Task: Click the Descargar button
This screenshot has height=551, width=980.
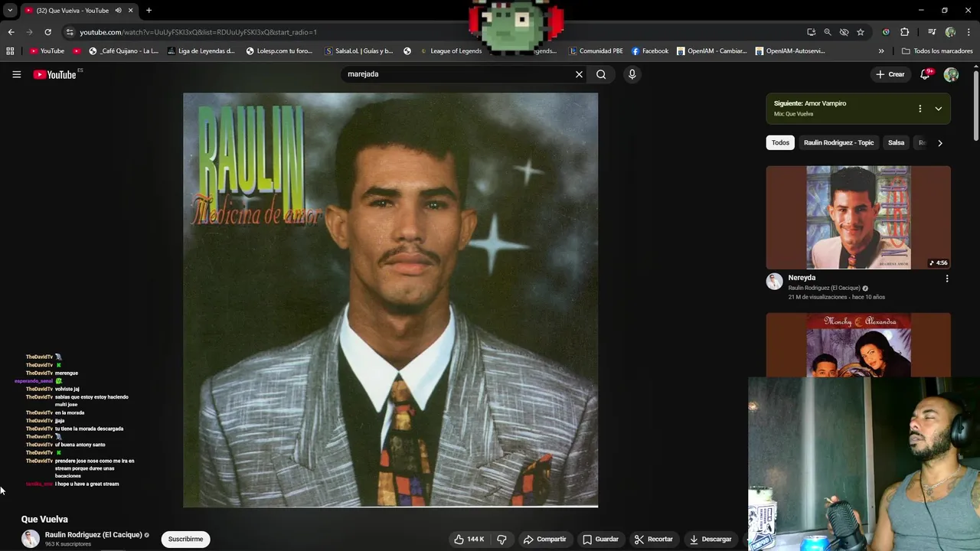Action: coord(710,539)
